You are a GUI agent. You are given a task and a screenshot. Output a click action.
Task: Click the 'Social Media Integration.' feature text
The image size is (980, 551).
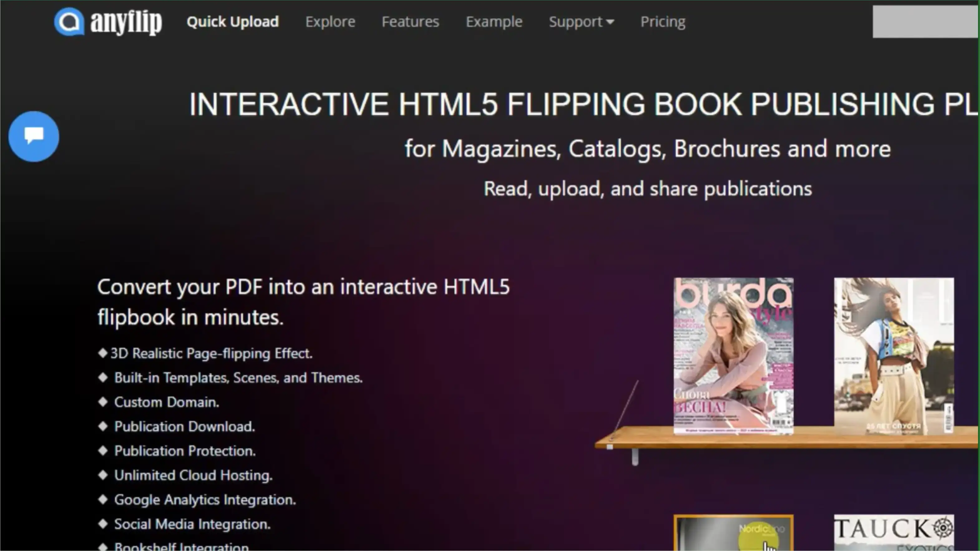[x=192, y=524]
